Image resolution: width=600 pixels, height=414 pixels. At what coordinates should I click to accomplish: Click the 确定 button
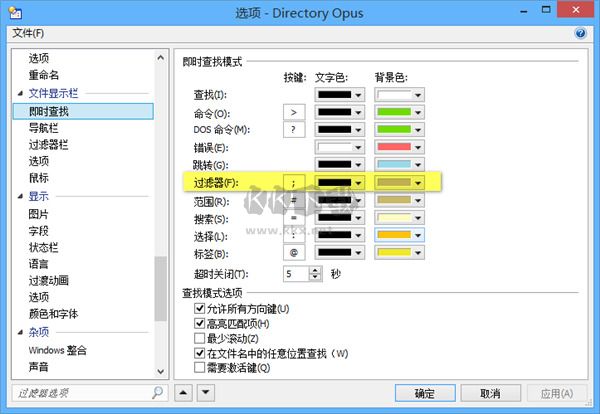[x=425, y=393]
